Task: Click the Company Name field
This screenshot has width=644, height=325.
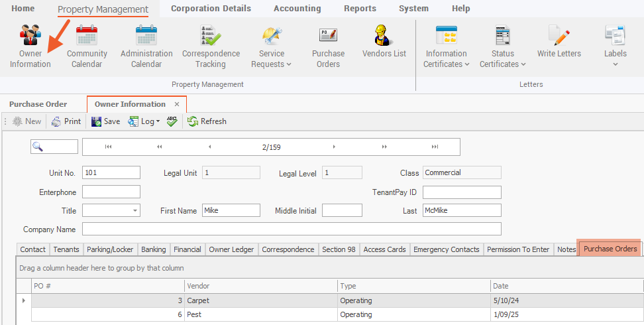Action: click(292, 229)
